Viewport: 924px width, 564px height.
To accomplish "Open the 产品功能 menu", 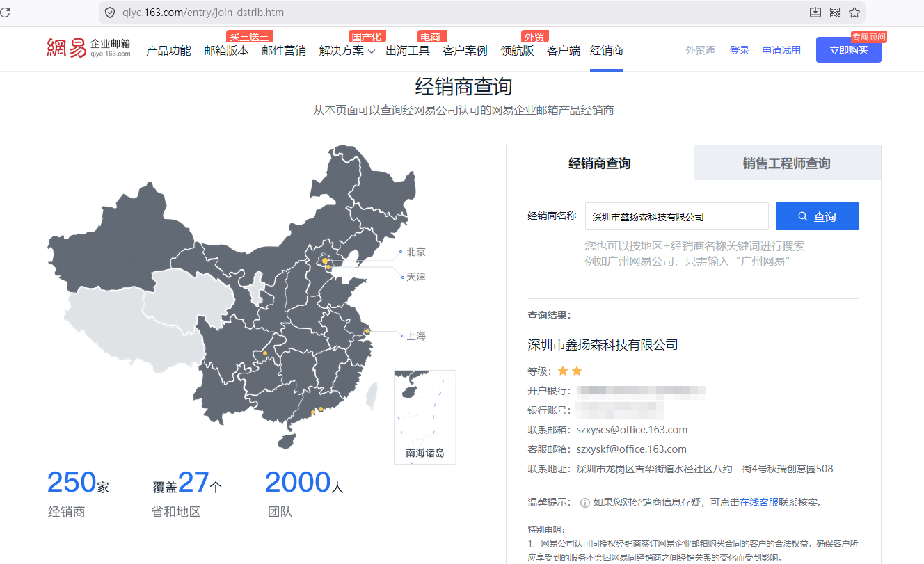I will [168, 51].
